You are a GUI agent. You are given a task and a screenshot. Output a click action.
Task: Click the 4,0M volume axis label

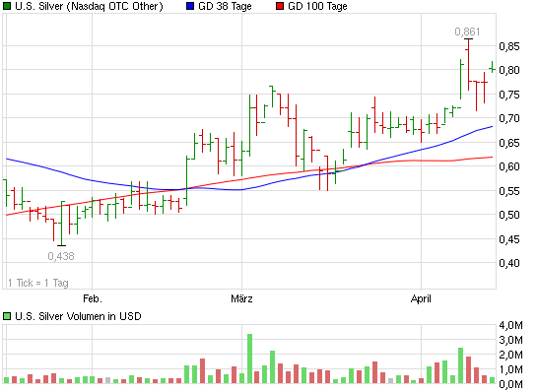pos(510,325)
